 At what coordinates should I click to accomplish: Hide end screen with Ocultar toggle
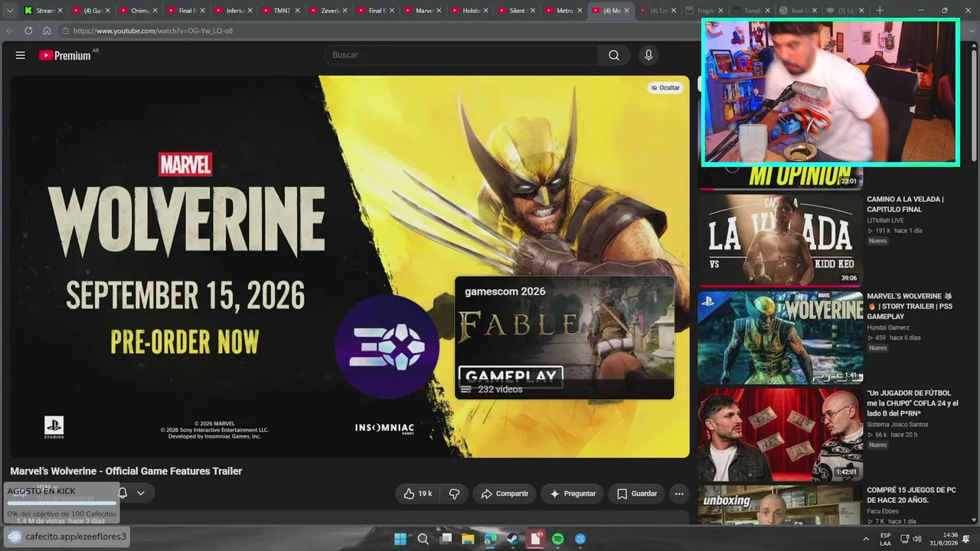pyautogui.click(x=665, y=87)
